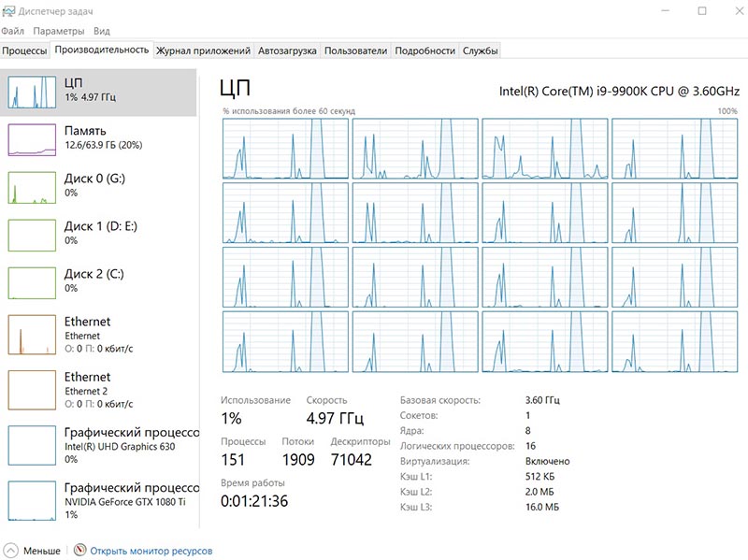Image resolution: width=748 pixels, height=560 pixels.
Task: Click the 4.97 ГГц value under Скорость
Action: click(335, 418)
